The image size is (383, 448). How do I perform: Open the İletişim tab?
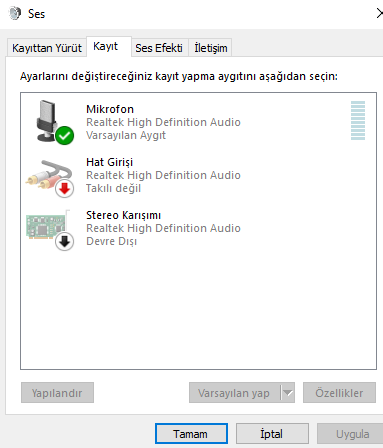tap(211, 48)
